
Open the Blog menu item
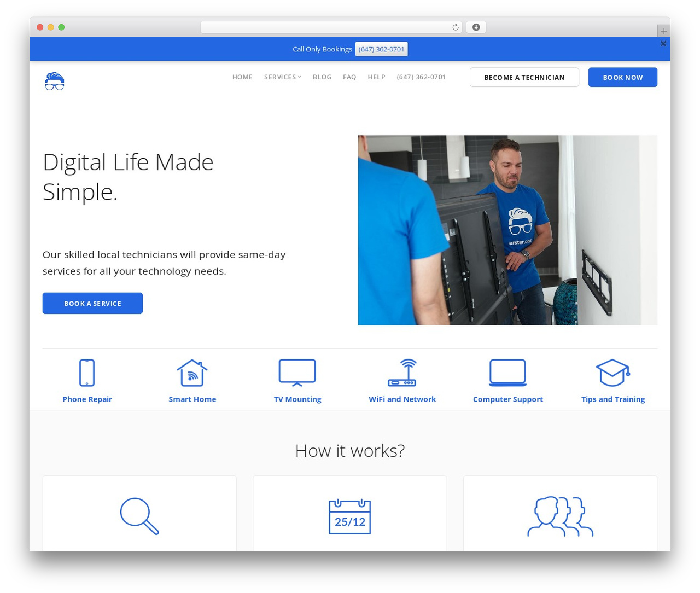tap(322, 77)
